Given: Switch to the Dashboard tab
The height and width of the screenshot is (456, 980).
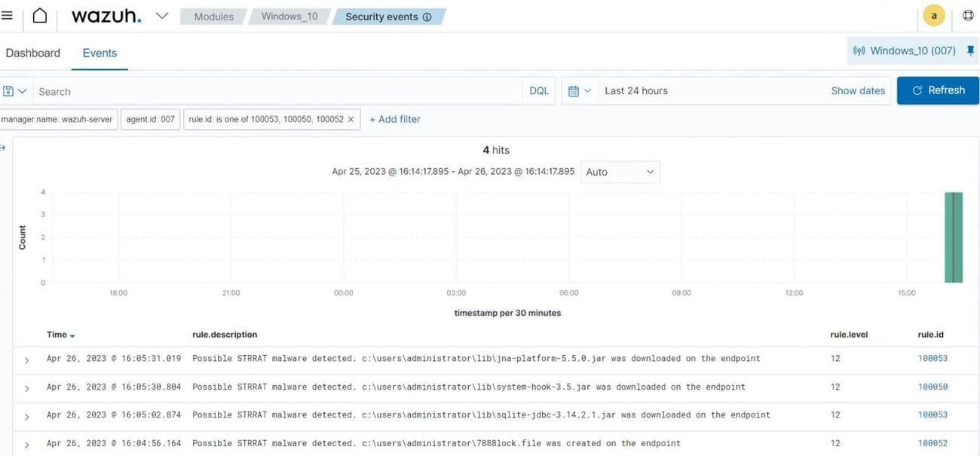Looking at the screenshot, I should [x=32, y=53].
